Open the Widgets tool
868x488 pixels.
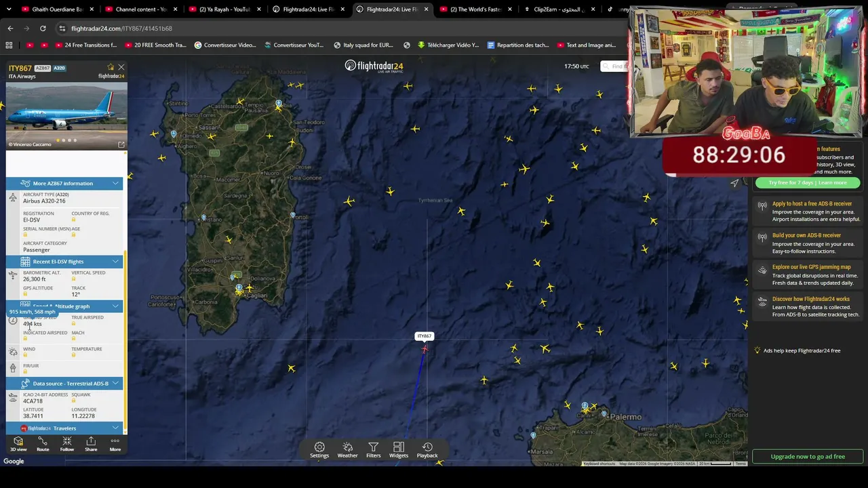coord(399,450)
